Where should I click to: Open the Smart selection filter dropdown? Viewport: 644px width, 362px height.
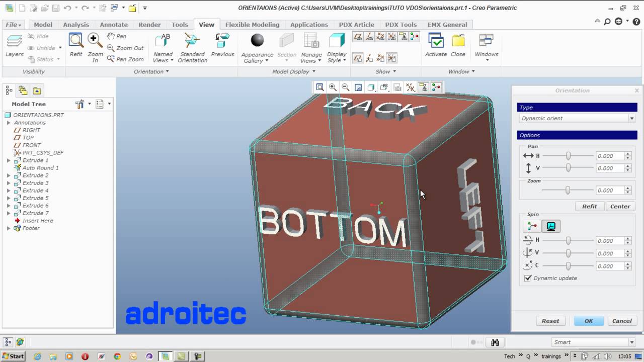[594, 342]
